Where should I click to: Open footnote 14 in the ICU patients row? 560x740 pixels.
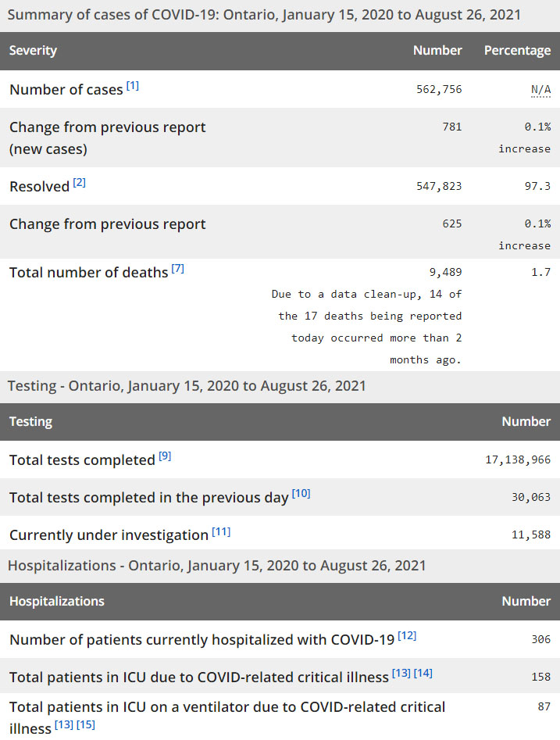(x=423, y=673)
